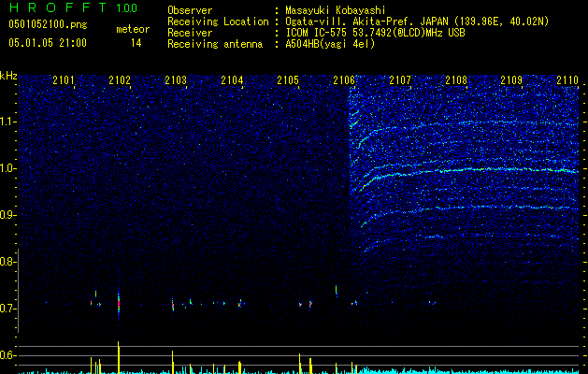The height and width of the screenshot is (374, 588).
Task: Select observer name Masayuki Kobayashi
Action: click(x=335, y=10)
